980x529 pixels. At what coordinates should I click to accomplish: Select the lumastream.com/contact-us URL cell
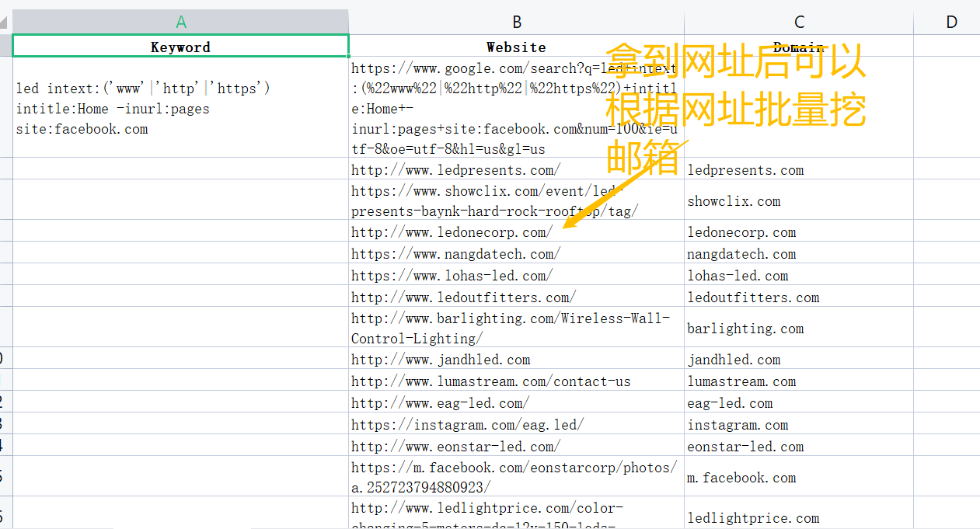click(x=516, y=380)
